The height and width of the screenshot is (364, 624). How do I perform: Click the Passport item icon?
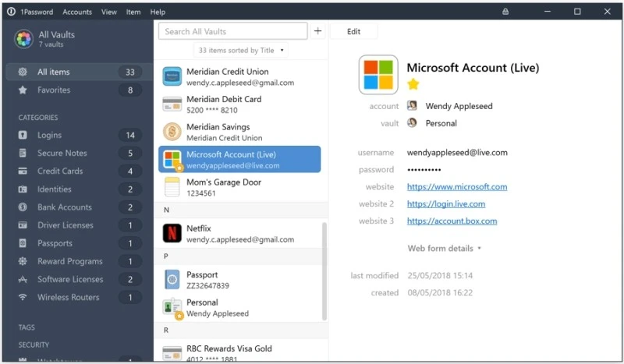pos(172,280)
